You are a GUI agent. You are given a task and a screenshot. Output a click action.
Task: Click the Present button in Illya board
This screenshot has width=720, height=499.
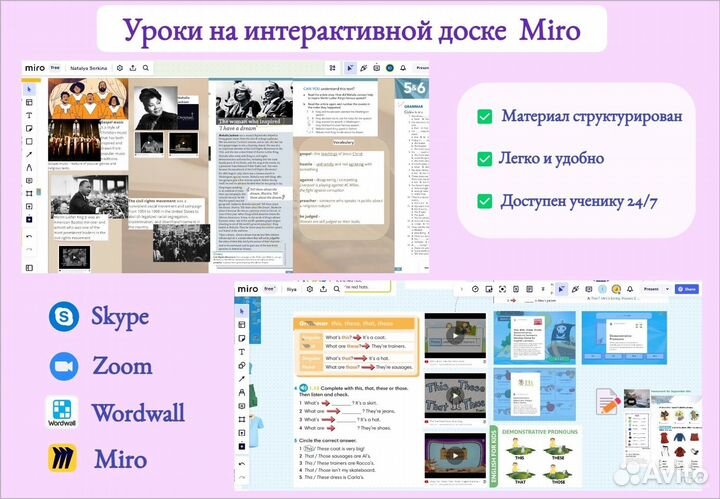click(x=651, y=289)
